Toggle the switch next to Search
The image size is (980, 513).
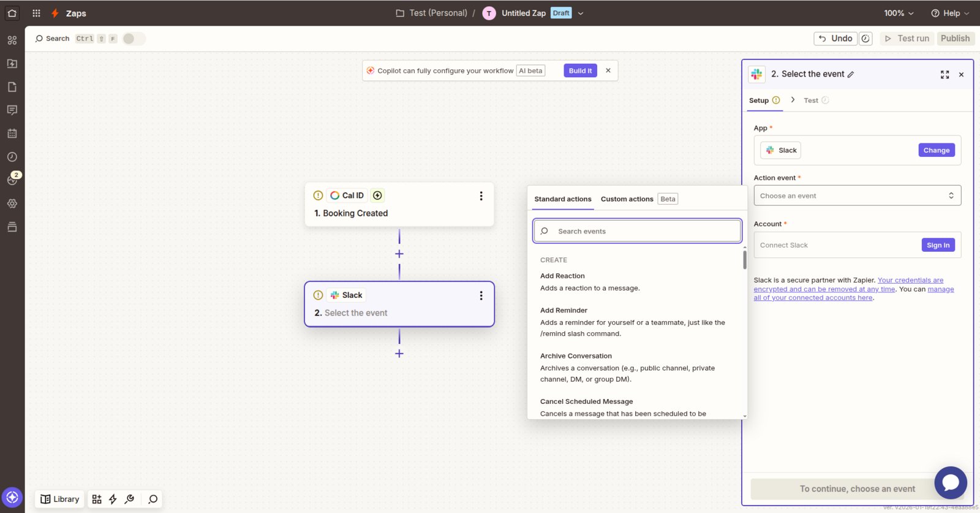point(134,39)
